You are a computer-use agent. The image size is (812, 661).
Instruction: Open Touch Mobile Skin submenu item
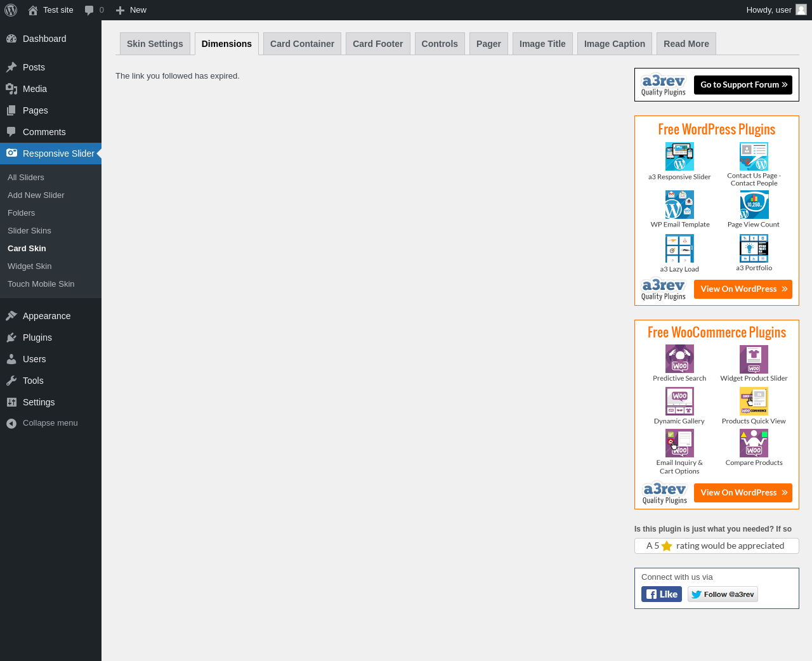click(x=41, y=284)
